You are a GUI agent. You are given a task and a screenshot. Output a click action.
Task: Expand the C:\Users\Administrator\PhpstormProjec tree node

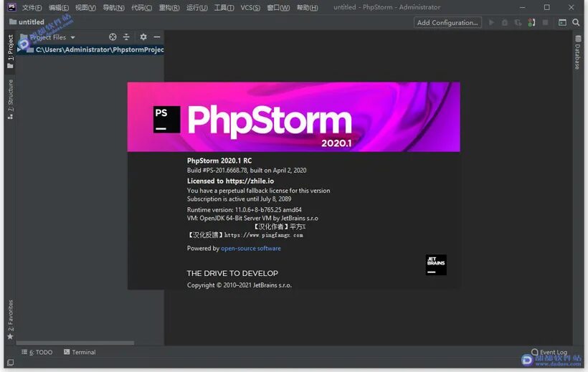pos(19,49)
